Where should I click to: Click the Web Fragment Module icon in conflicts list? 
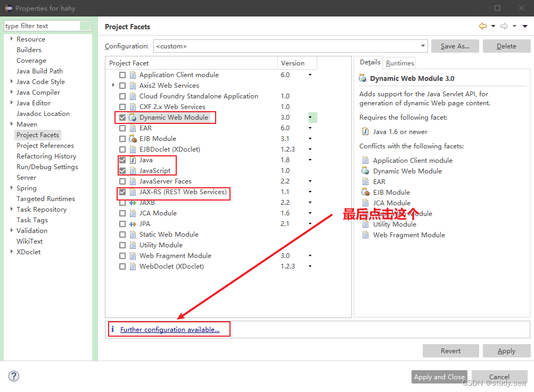[x=365, y=235]
